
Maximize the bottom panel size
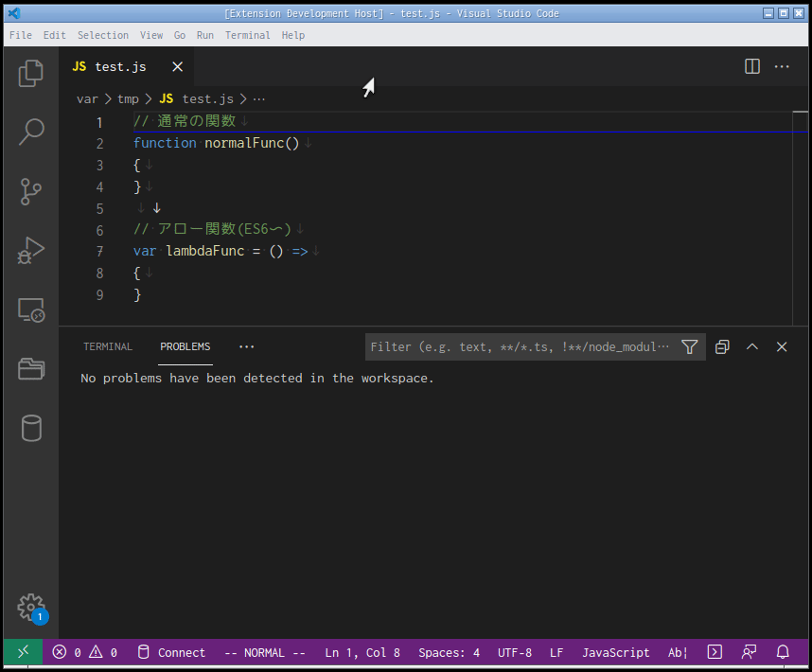point(752,346)
